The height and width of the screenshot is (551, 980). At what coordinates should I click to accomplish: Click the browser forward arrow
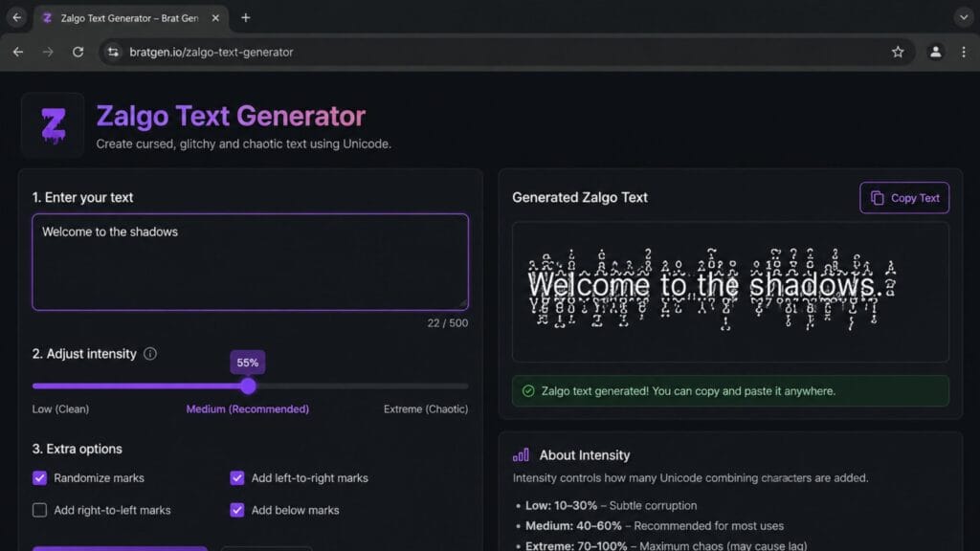pos(48,52)
